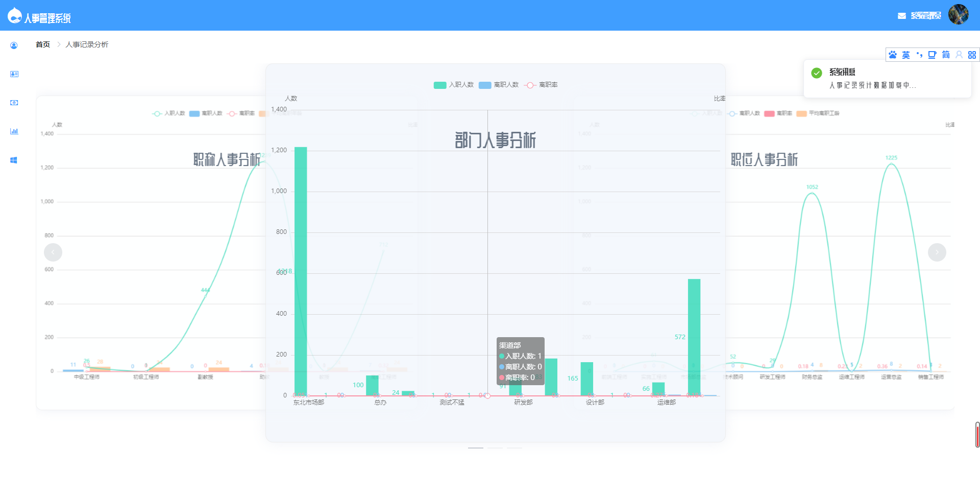
Task: Open the grid layout switcher icon
Action: [x=972, y=55]
